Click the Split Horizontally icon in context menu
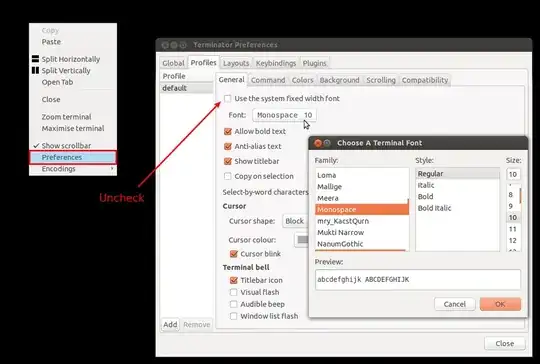Viewport: 540px width, 364px height. [x=35, y=59]
